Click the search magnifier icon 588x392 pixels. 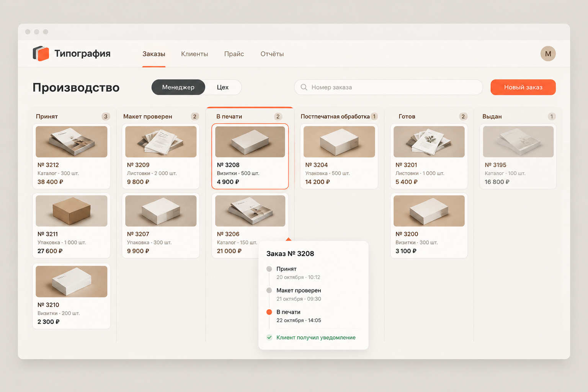pos(304,87)
